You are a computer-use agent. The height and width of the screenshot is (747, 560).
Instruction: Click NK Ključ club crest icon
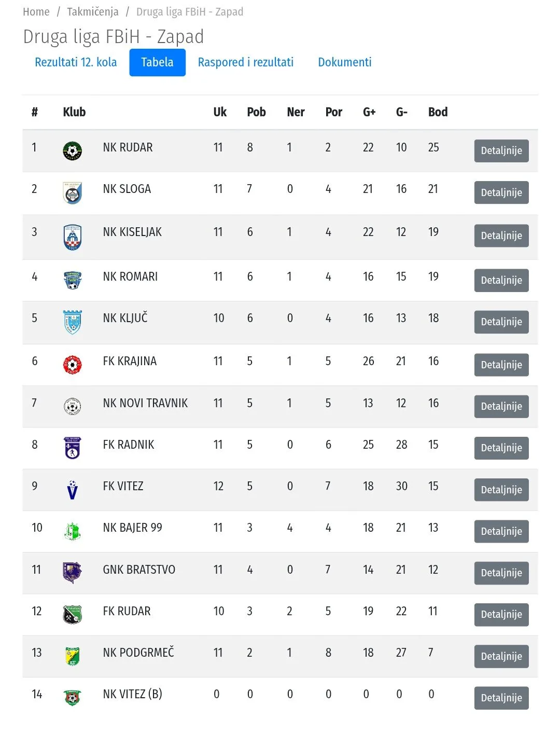tap(73, 322)
